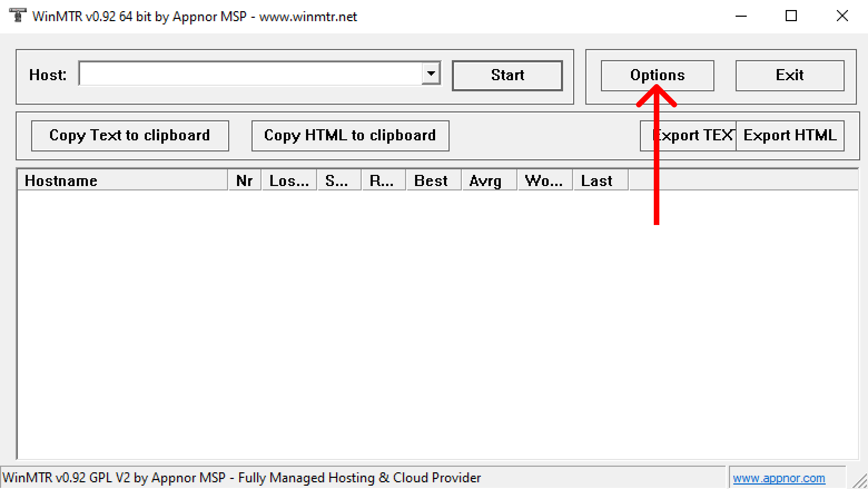The height and width of the screenshot is (489, 868).
Task: Open the www.appnor.com link
Action: 779,478
